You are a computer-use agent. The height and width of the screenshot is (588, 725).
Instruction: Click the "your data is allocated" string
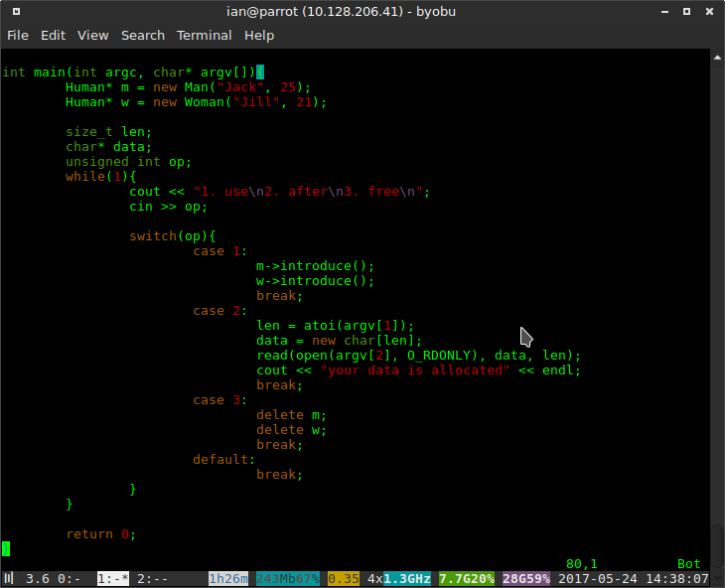click(415, 370)
